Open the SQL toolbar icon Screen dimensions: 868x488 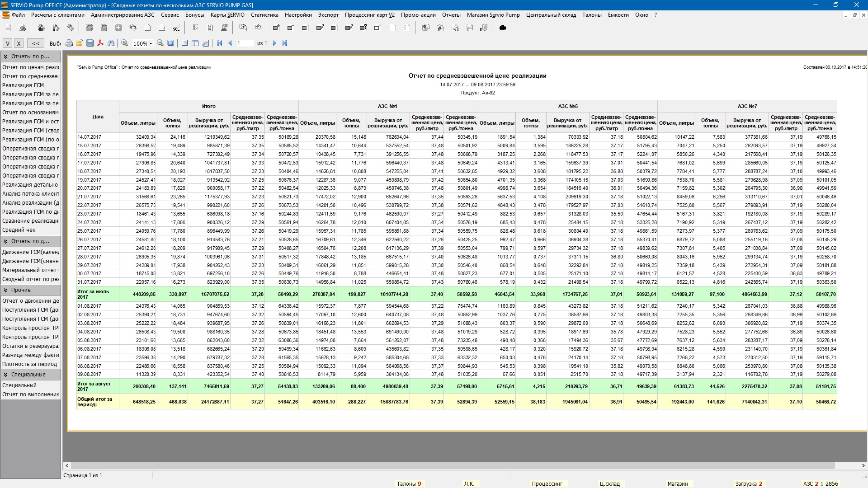(176, 28)
